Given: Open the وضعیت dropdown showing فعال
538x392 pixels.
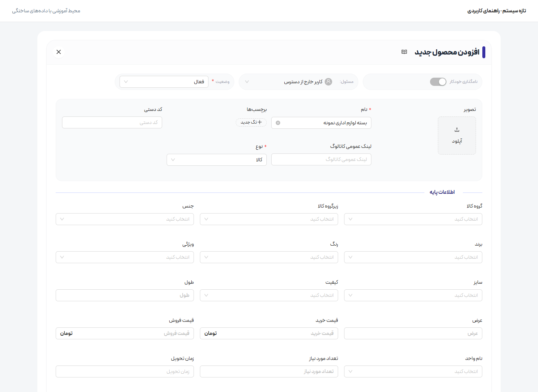Looking at the screenshot, I should [164, 82].
